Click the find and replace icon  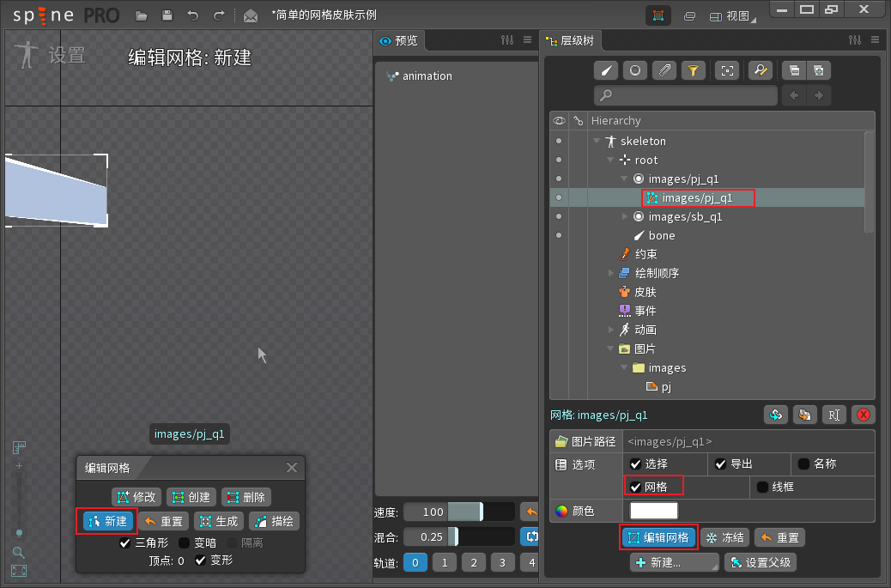pos(761,70)
